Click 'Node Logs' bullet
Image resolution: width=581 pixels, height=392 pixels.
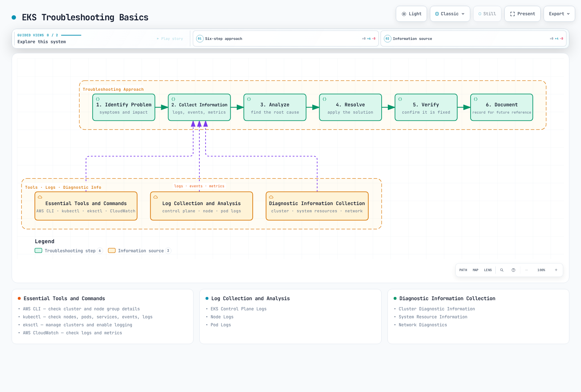(222, 317)
